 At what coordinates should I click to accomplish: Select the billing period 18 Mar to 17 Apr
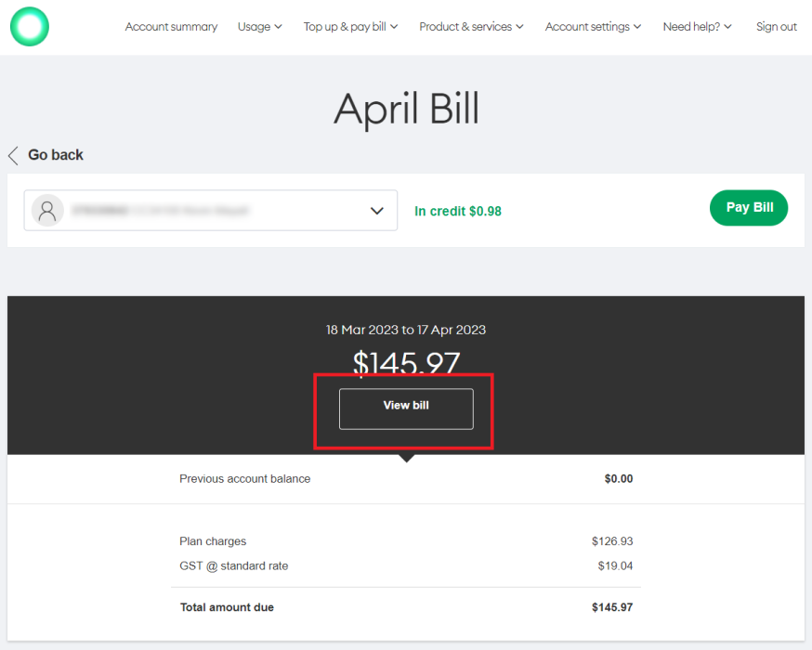click(x=406, y=330)
